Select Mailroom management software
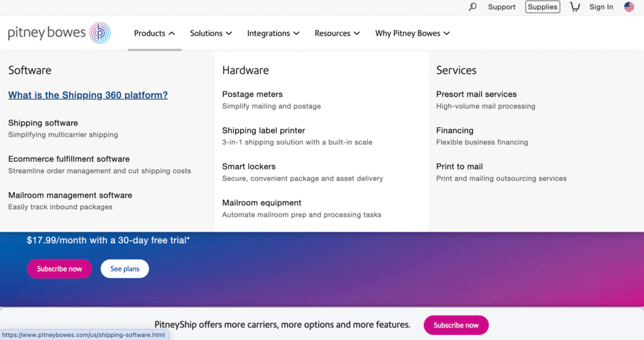 pos(70,195)
